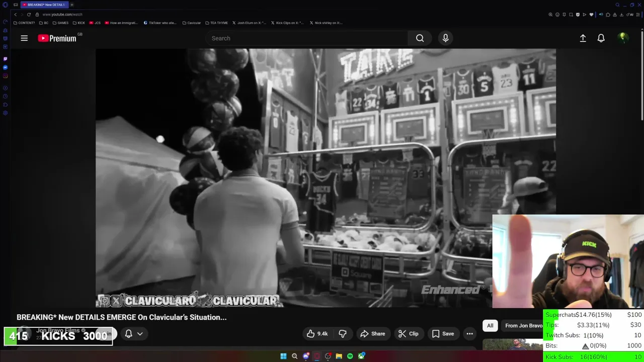Focus the YouTube Search field
The height and width of the screenshot is (362, 644).
tap(307, 38)
